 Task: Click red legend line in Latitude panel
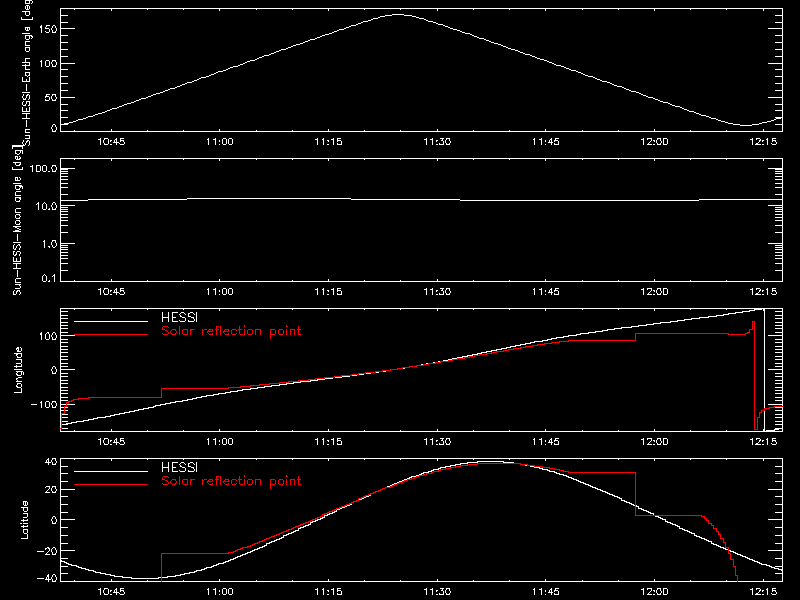pyautogui.click(x=111, y=485)
